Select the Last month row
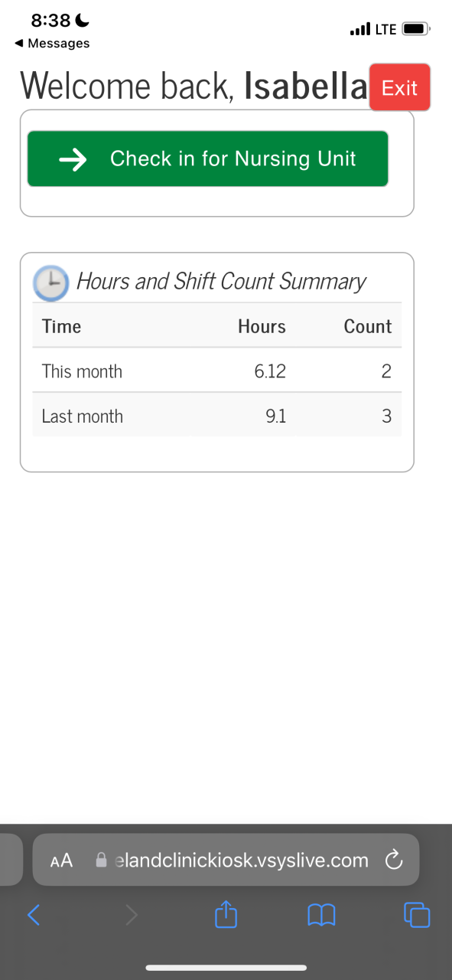The image size is (452, 980). pos(217,416)
